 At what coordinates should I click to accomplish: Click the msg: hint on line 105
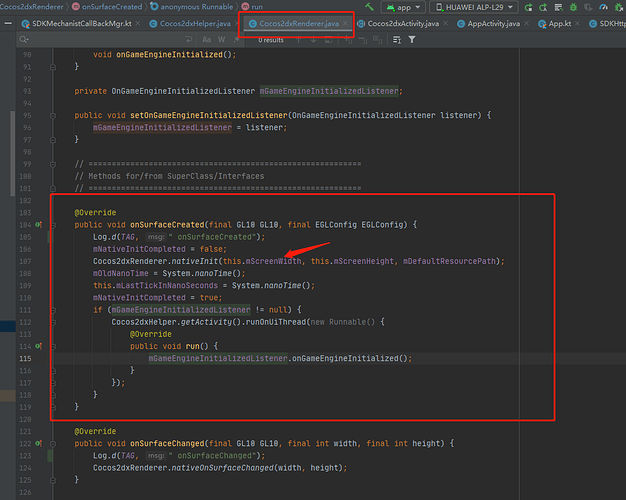tap(156, 237)
